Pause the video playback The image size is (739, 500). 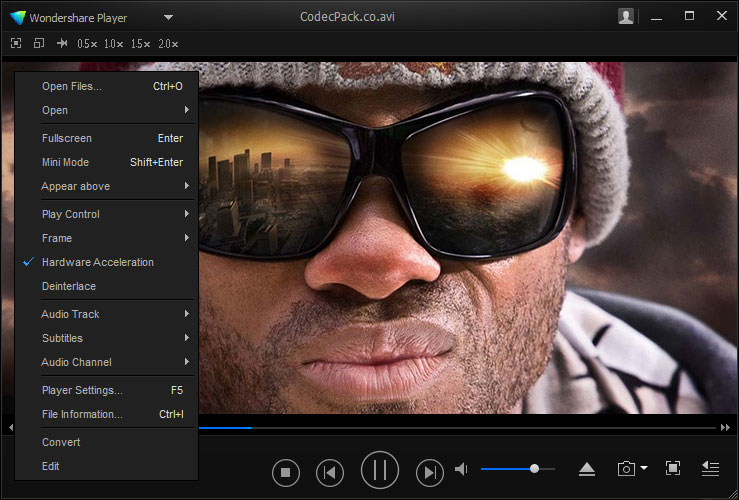click(x=379, y=470)
